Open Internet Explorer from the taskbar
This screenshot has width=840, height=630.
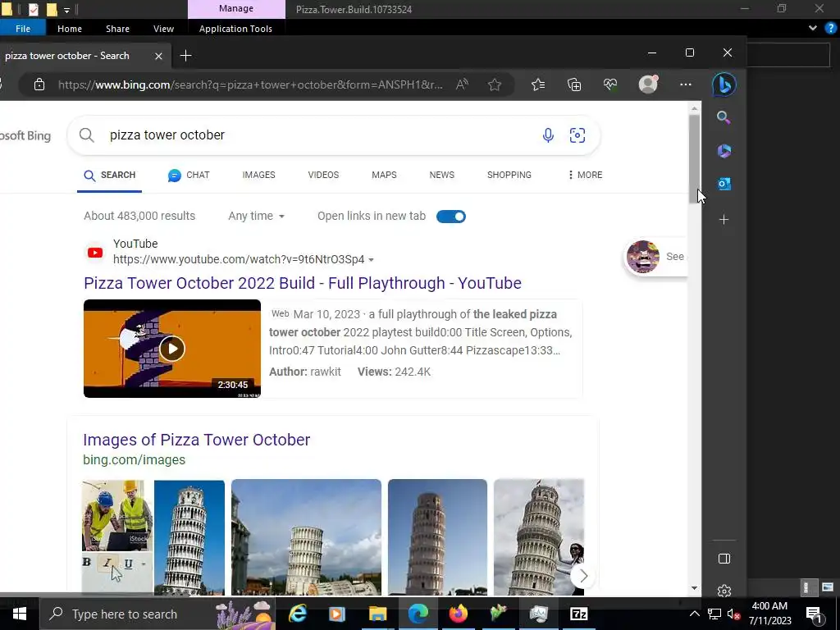pyautogui.click(x=298, y=614)
